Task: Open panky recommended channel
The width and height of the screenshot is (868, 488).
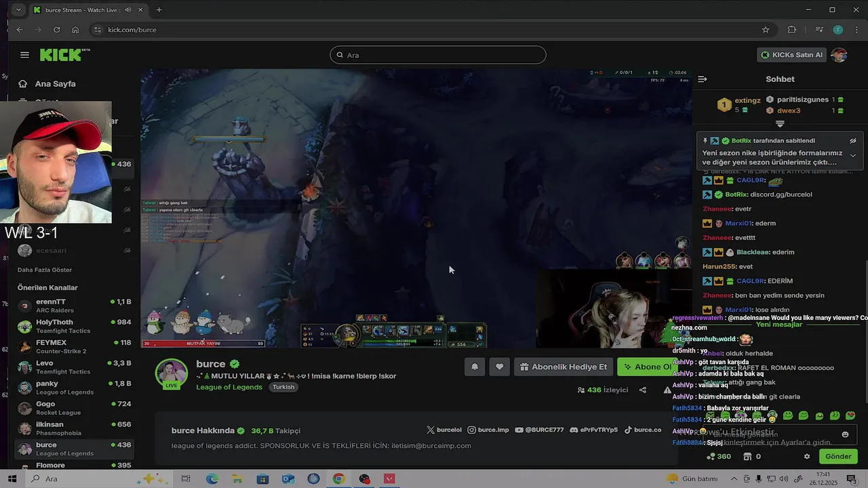Action: pyautogui.click(x=74, y=387)
